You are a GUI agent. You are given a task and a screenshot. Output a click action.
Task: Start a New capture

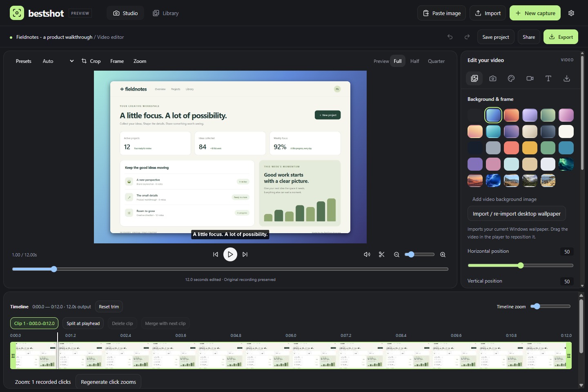pyautogui.click(x=535, y=13)
